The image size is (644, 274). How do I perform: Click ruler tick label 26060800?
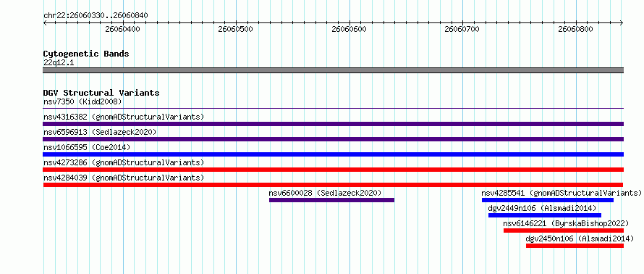[x=575, y=29]
